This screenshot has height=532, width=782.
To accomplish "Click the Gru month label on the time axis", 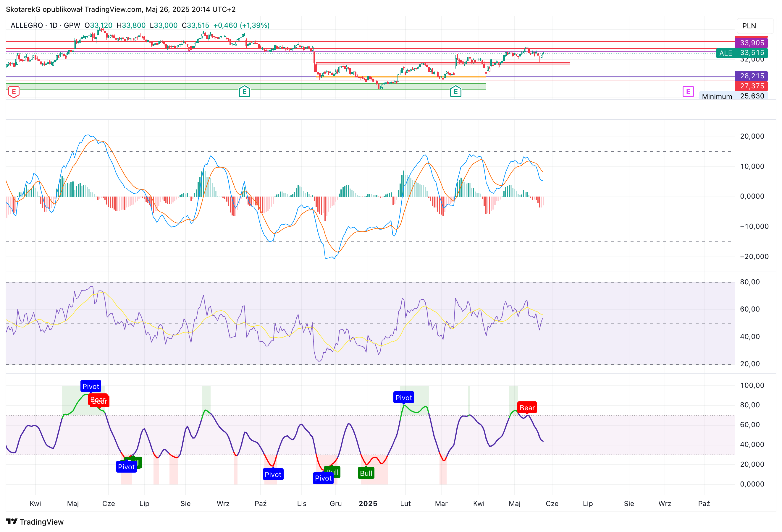I will pos(335,503).
